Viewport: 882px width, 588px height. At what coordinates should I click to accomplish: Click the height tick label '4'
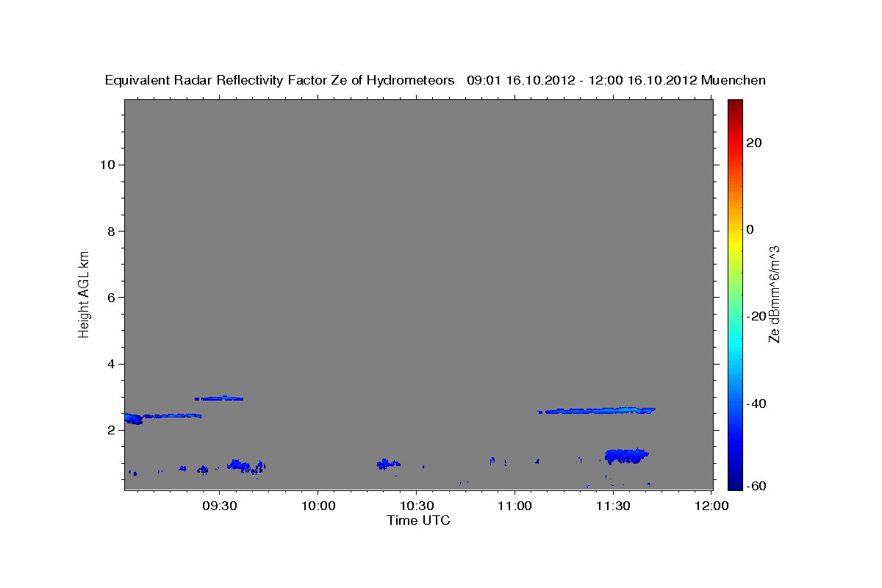tap(111, 364)
